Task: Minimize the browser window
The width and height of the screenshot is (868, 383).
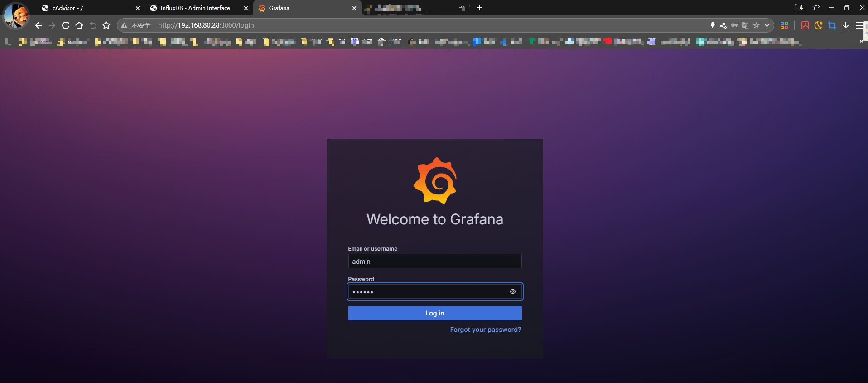Action: (x=832, y=8)
